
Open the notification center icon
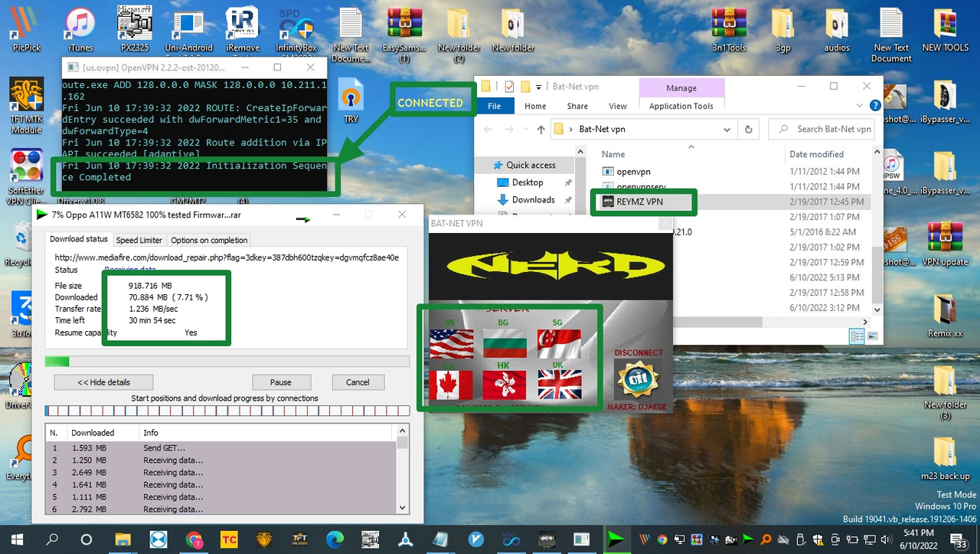[x=960, y=540]
